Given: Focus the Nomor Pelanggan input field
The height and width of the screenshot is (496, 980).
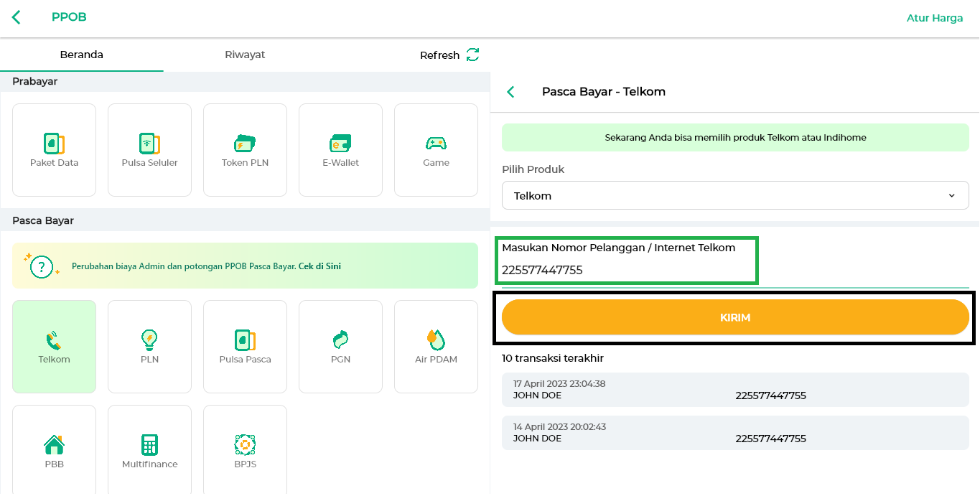Looking at the screenshot, I should (735, 270).
